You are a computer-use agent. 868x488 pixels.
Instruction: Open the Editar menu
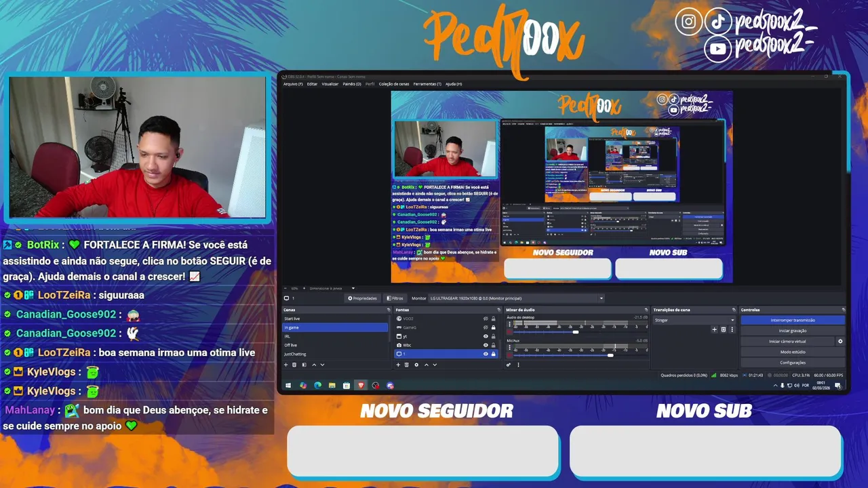click(312, 84)
